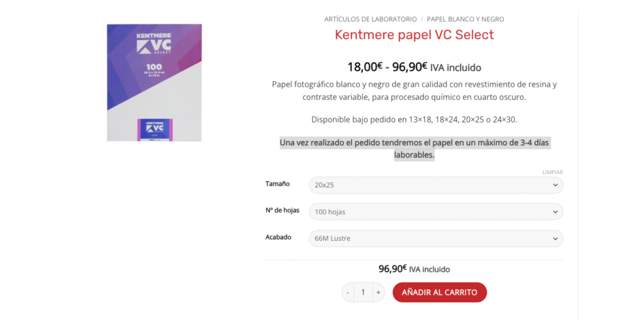644x320 pixels.
Task: Click the Papel fotográfico description paragraph
Action: click(x=414, y=91)
